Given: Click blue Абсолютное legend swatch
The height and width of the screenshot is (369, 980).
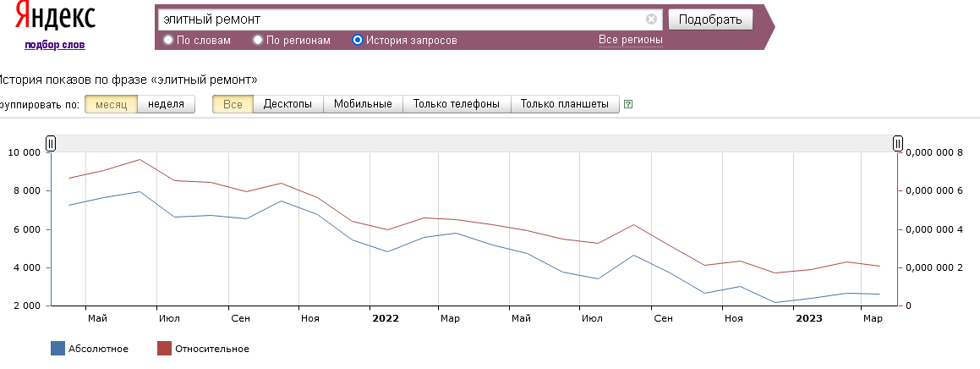Looking at the screenshot, I should click(57, 348).
